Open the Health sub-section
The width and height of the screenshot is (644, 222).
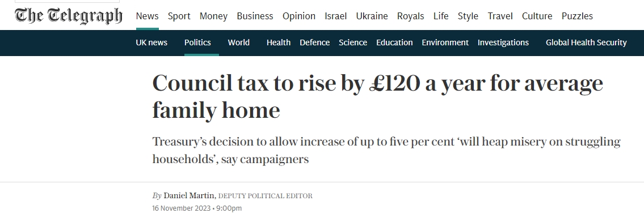(x=279, y=42)
